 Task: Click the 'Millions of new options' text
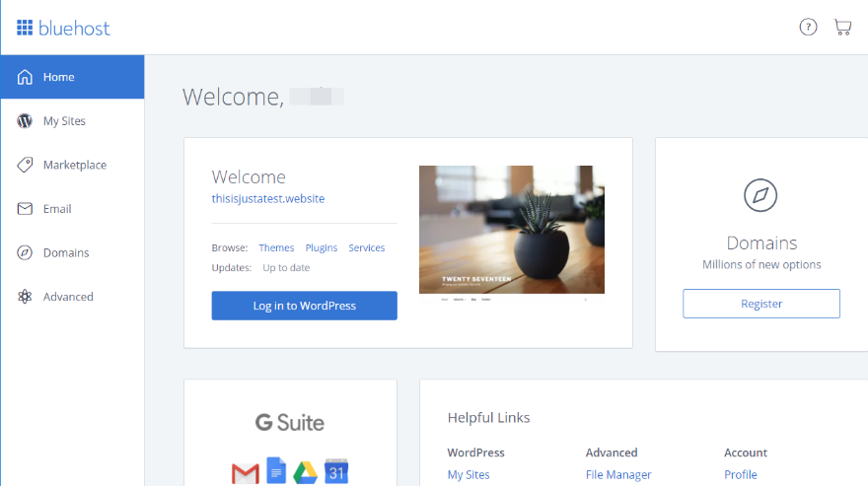point(761,264)
